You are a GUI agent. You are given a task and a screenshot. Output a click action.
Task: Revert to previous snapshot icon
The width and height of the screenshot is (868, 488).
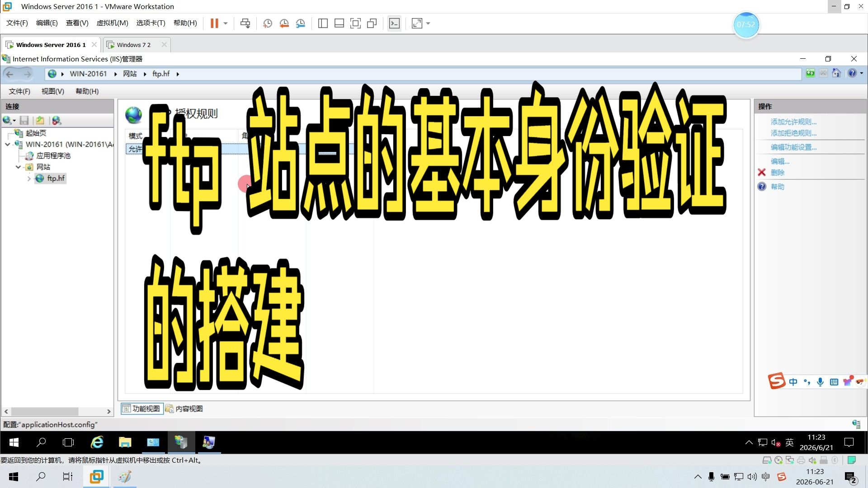[284, 23]
